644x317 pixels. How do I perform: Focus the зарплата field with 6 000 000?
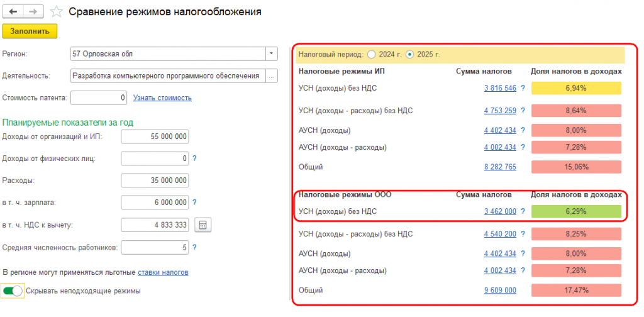155,202
